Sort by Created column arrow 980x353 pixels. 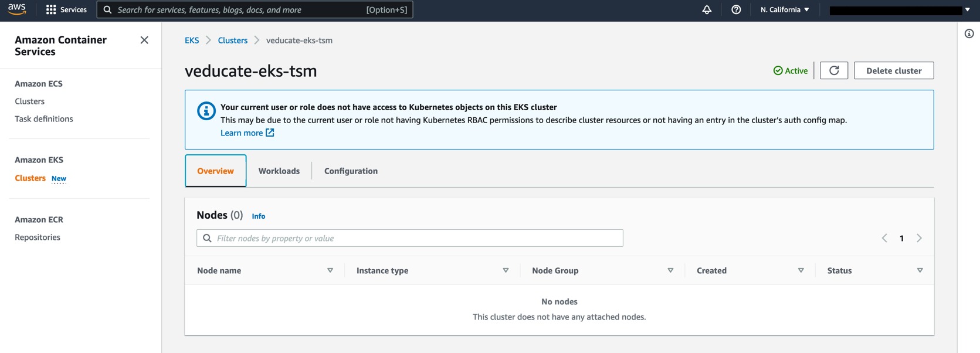pos(801,270)
